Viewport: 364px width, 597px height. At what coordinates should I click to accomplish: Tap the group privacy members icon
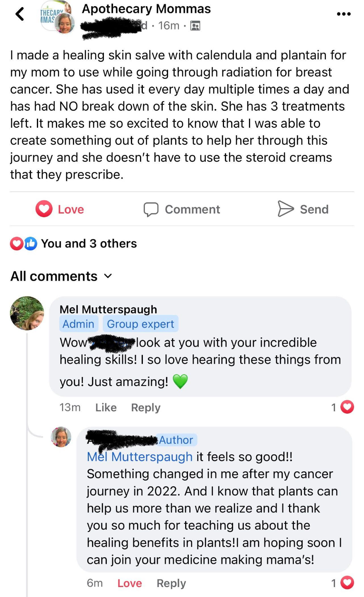pos(195,26)
